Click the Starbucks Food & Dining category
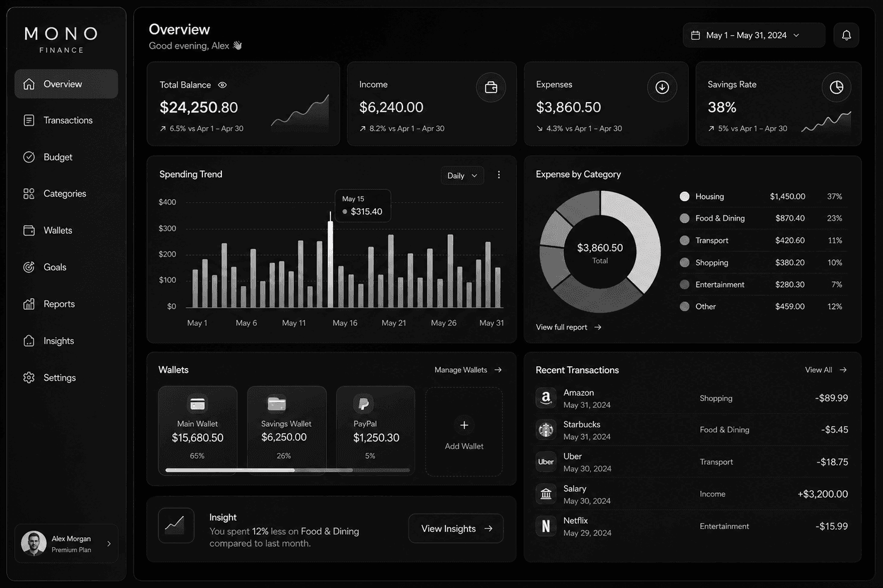 [x=724, y=430]
